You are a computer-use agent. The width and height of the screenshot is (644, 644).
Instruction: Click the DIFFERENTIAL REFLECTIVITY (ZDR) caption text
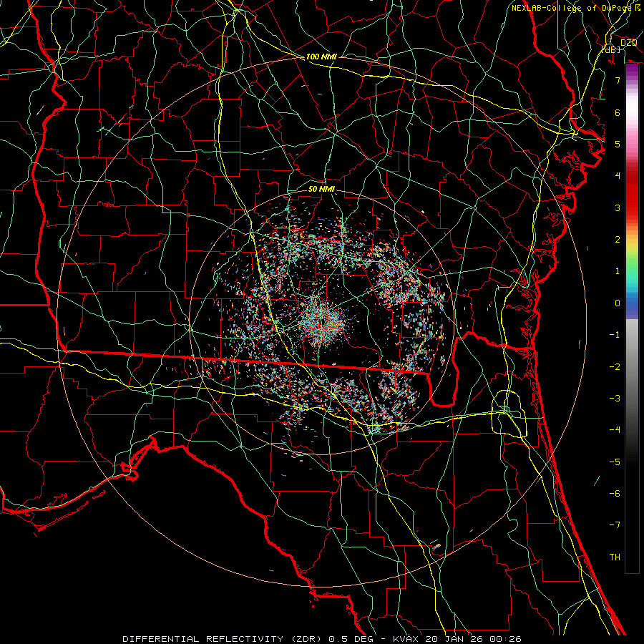(x=223, y=639)
